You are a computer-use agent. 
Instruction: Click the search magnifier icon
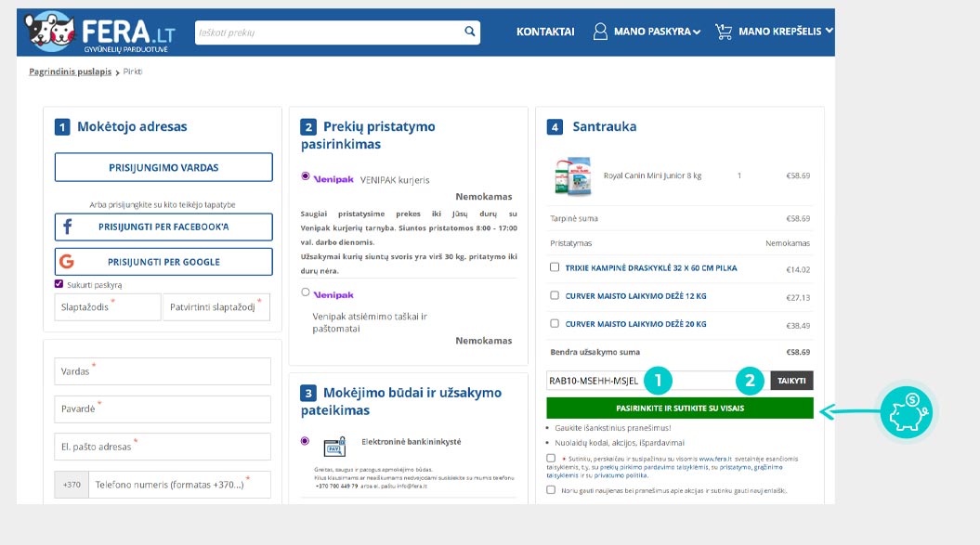[470, 32]
